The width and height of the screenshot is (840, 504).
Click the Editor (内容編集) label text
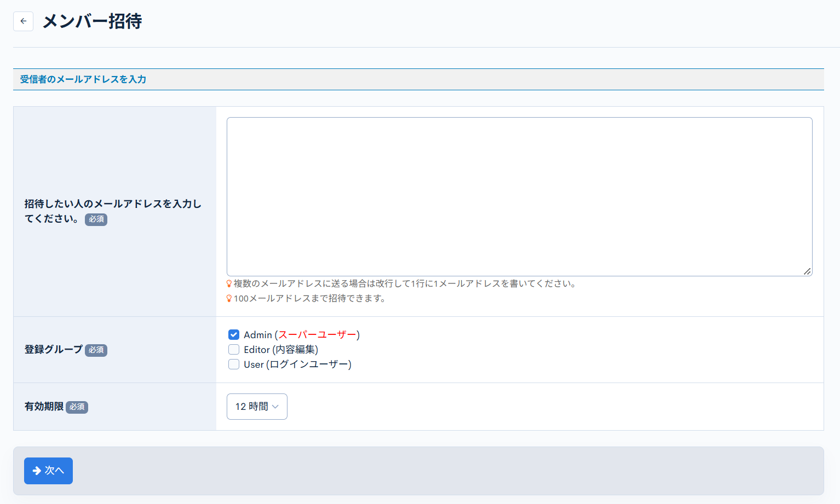(x=281, y=350)
